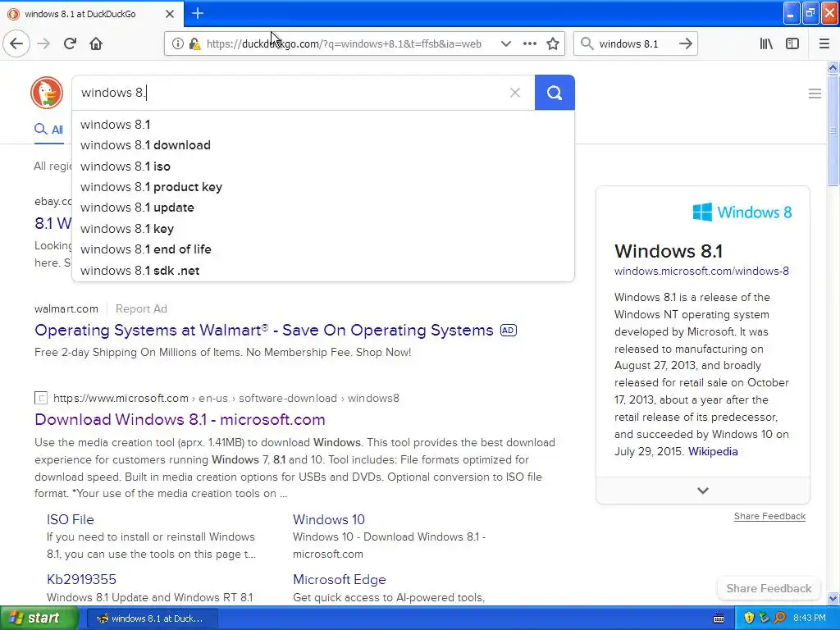Close the 'windows 8.1 at DuckDuckGo' tab
This screenshot has height=630, width=840.
[170, 14]
